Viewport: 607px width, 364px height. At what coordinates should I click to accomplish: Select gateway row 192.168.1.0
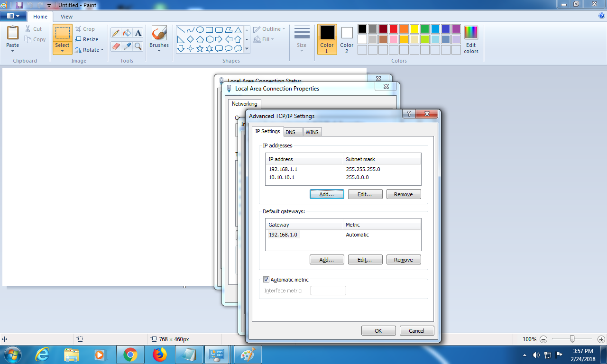coord(343,235)
